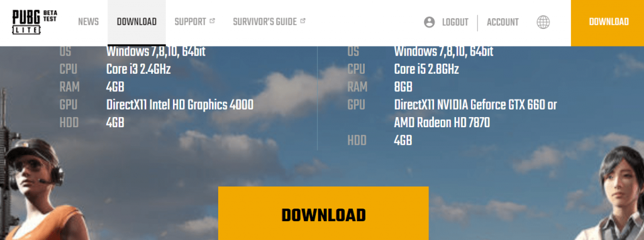Click the CPU label in the minimum specs column

(x=68, y=69)
